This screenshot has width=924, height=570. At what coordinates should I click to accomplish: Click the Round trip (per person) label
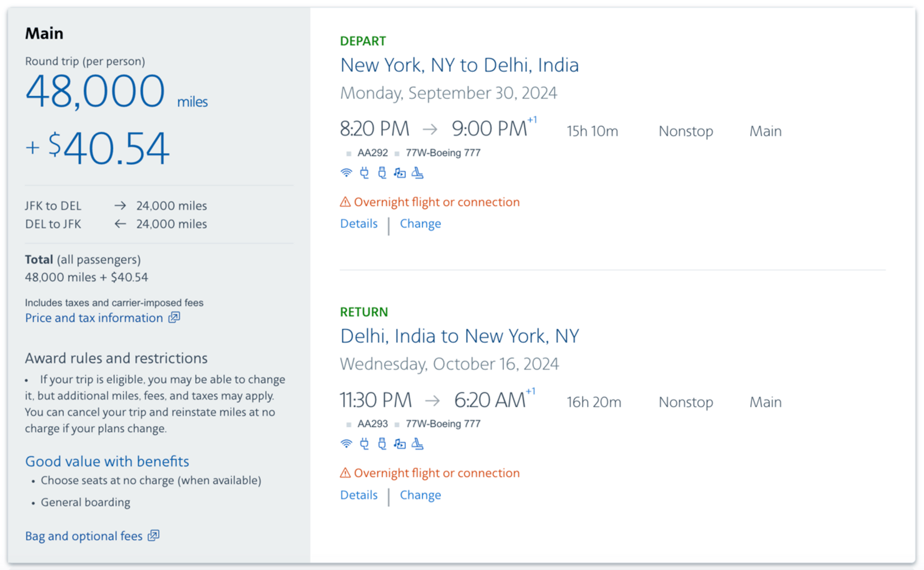(85, 61)
